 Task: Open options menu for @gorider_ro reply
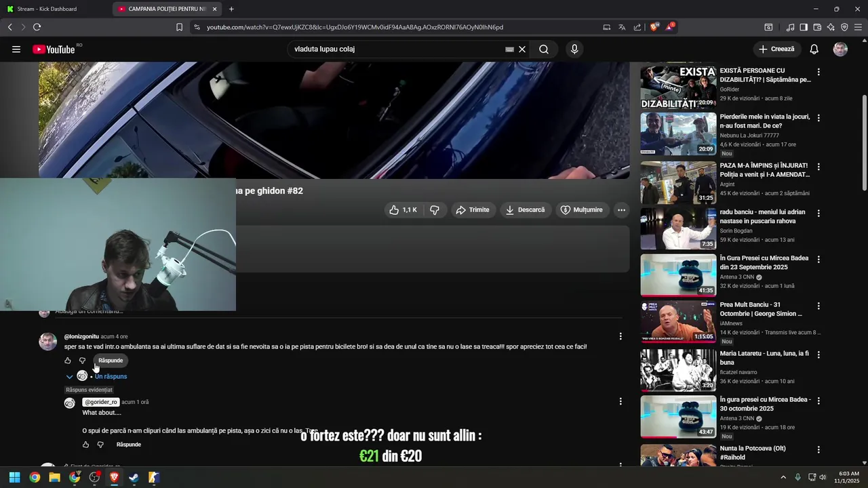point(620,401)
